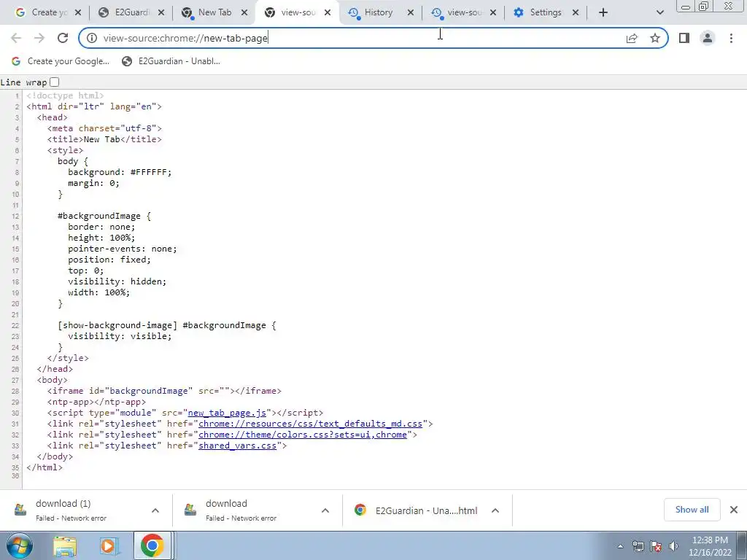Click the <ntp-app></ntp-app> source line
The image size is (747, 560).
click(x=96, y=402)
